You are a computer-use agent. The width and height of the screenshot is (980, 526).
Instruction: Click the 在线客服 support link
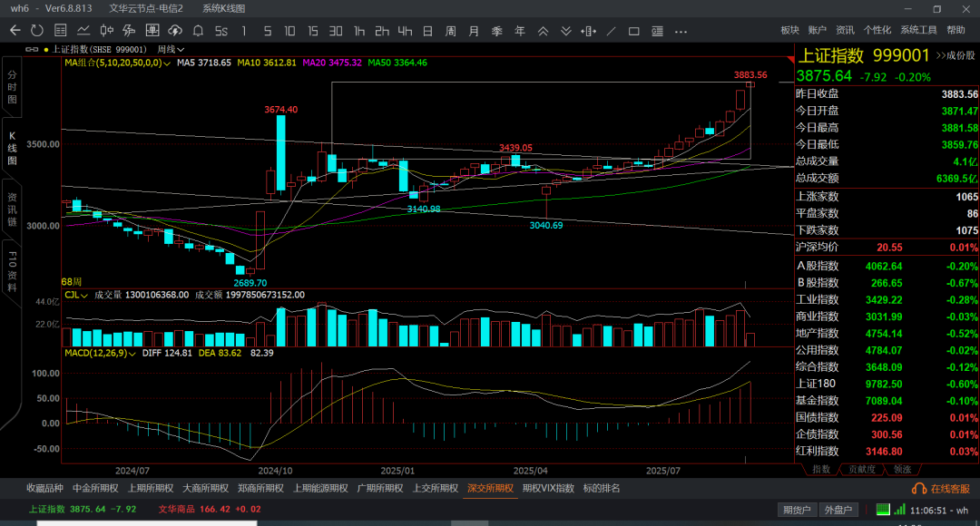941,489
